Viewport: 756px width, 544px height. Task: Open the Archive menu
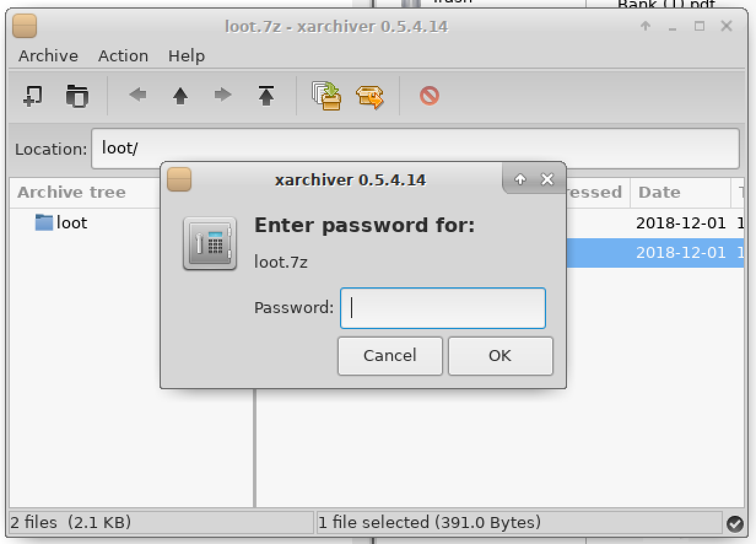[x=48, y=56]
